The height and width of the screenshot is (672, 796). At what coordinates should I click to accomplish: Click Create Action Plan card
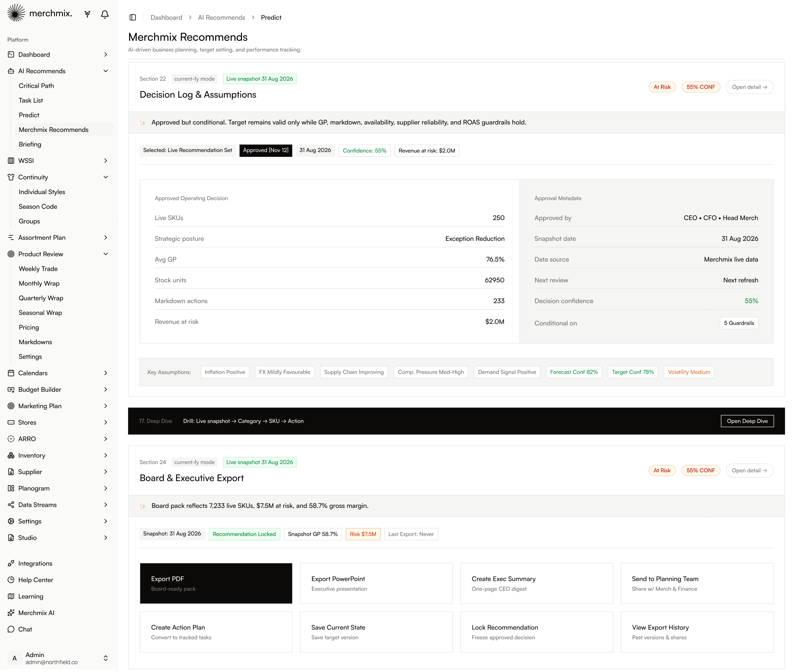pos(216,632)
